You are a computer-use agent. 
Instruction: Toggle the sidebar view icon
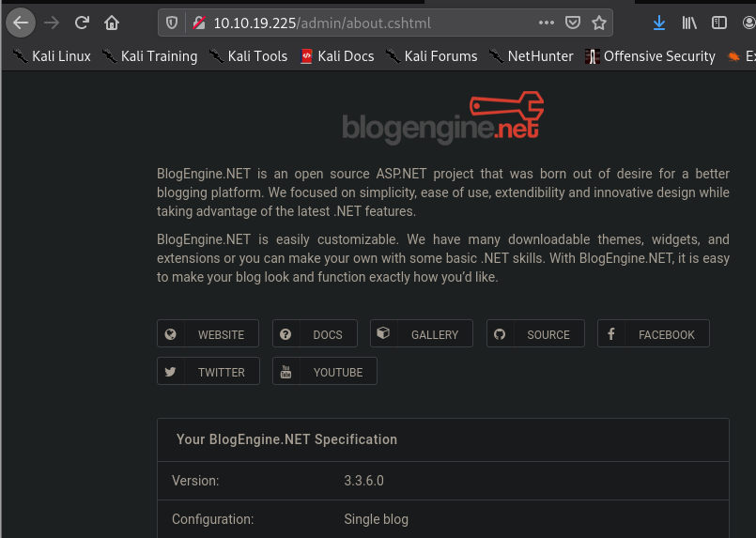click(x=719, y=23)
